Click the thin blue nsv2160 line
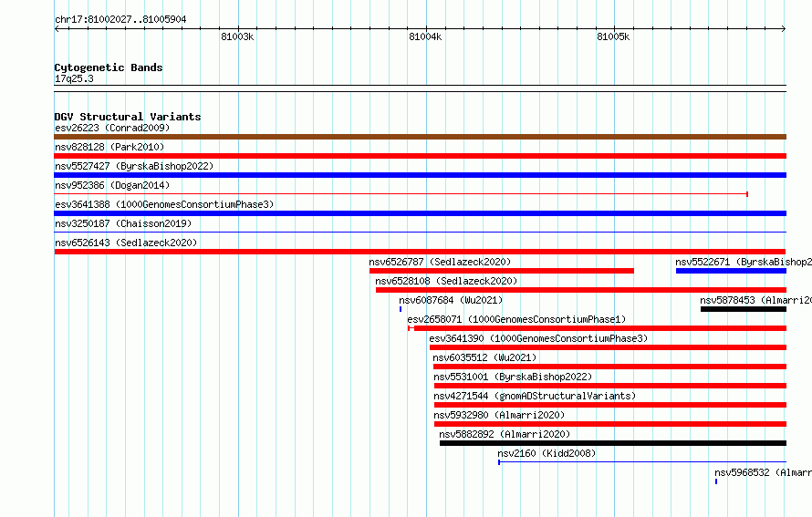This screenshot has height=517, width=812. (x=642, y=461)
